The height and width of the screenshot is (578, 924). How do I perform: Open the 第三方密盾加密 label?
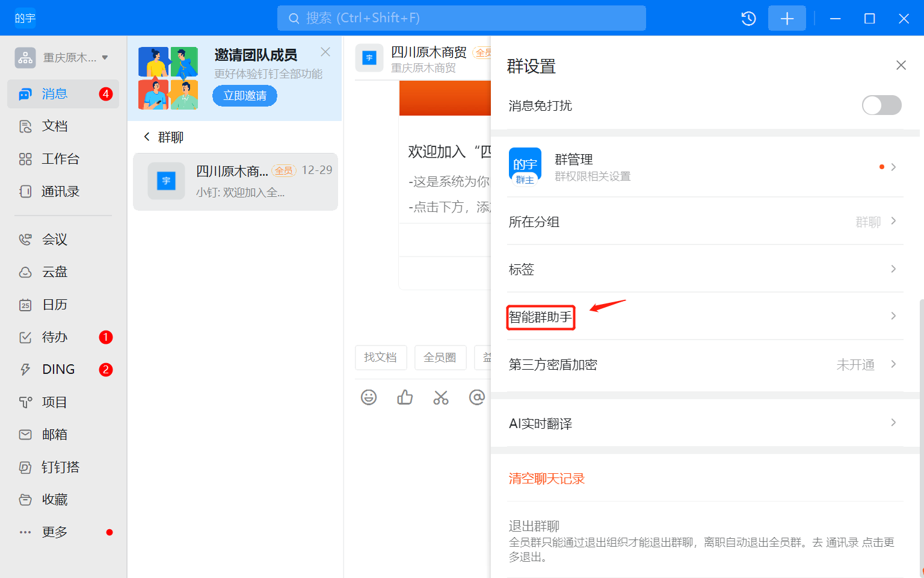[553, 365]
